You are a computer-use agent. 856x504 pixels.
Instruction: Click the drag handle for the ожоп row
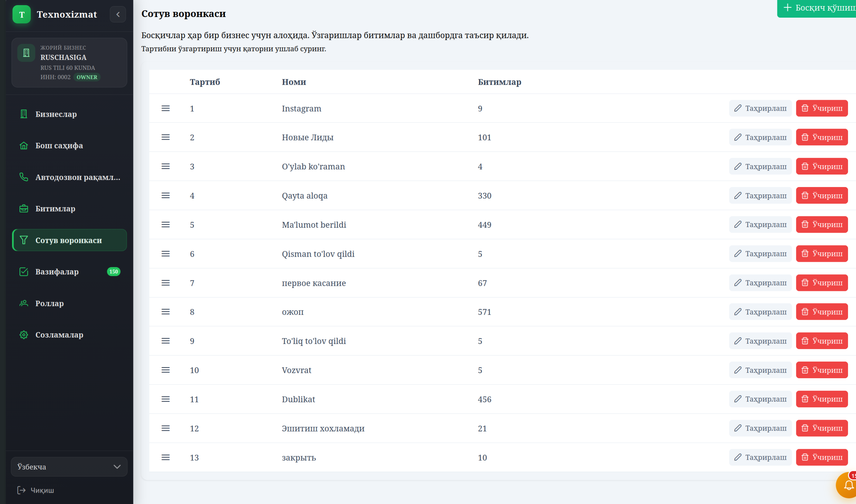166,312
